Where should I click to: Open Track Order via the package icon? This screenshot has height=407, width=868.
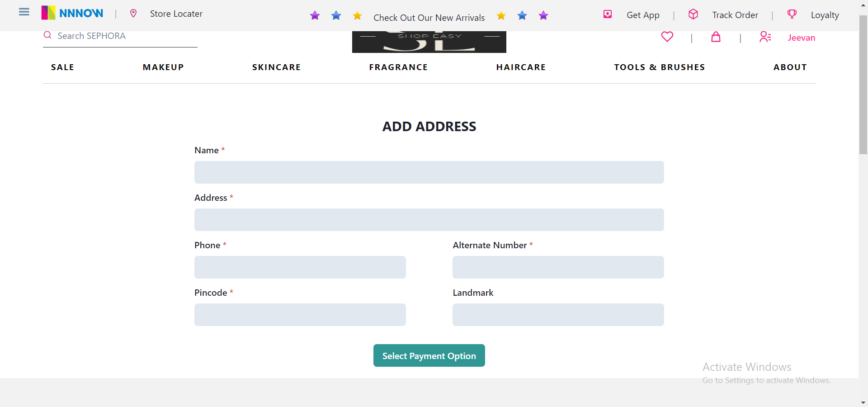pos(693,14)
